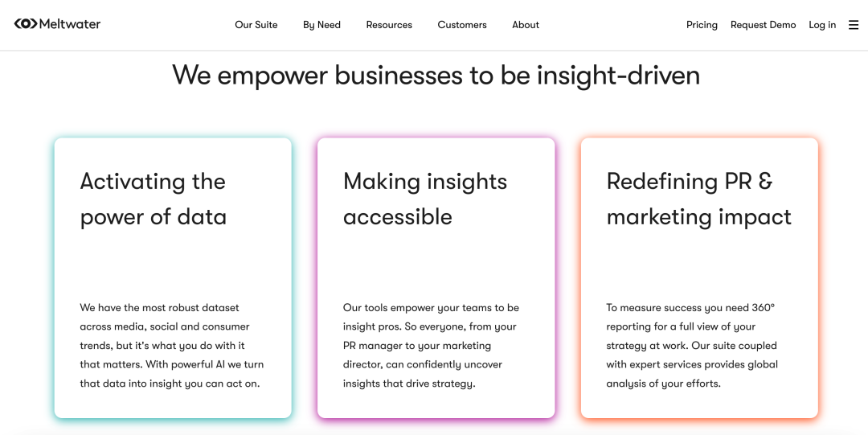
Task: Expand the About menu
Action: (526, 25)
